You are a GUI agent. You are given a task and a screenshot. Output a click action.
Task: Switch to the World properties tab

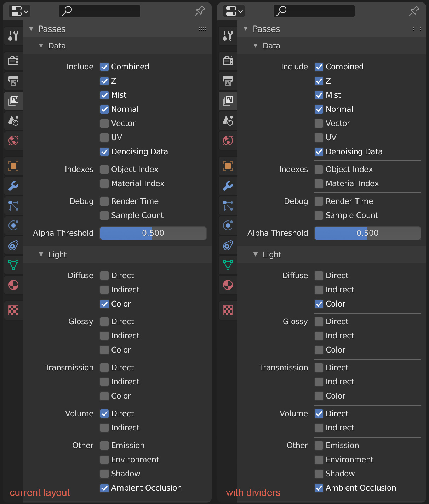coord(13,141)
